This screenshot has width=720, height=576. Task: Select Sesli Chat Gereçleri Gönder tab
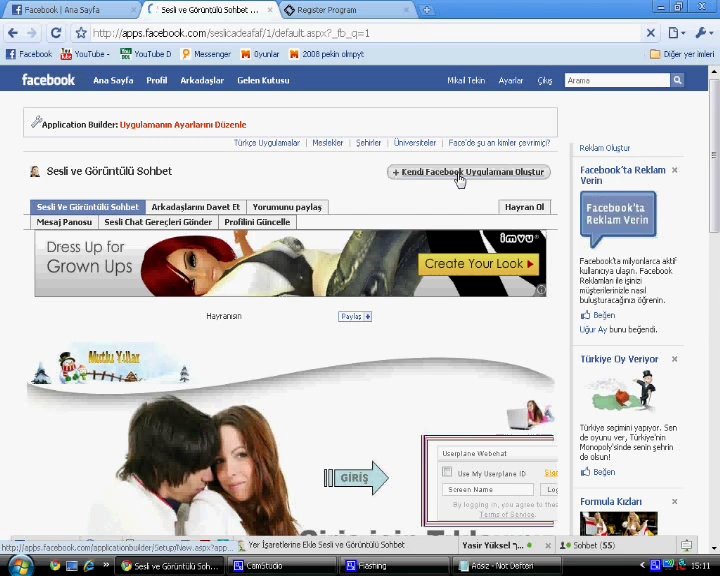click(x=158, y=222)
